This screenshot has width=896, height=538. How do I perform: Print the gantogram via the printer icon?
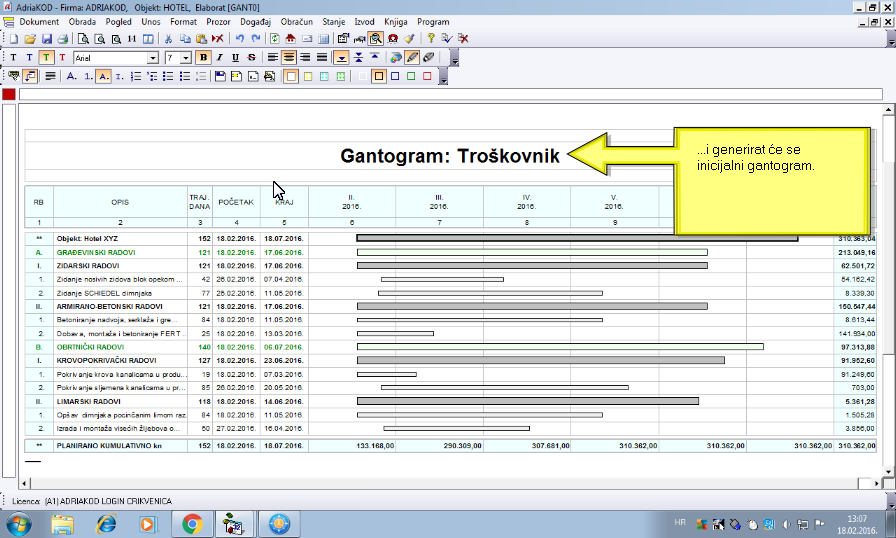click(63, 39)
